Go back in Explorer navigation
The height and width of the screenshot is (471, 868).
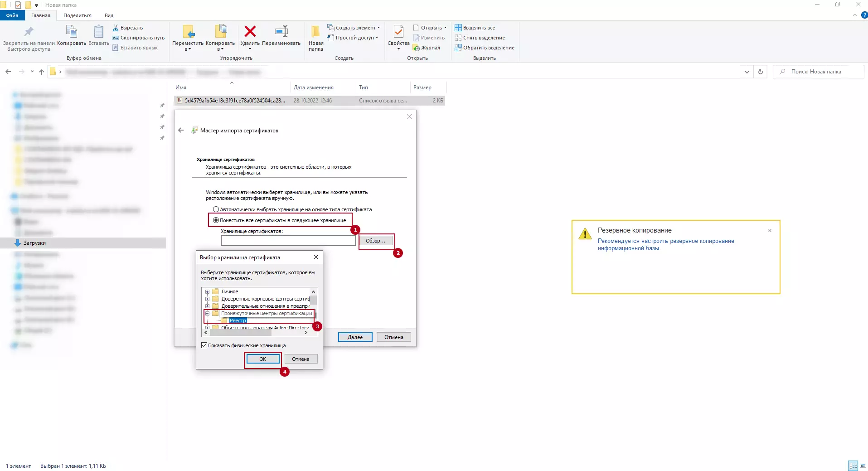pyautogui.click(x=8, y=72)
